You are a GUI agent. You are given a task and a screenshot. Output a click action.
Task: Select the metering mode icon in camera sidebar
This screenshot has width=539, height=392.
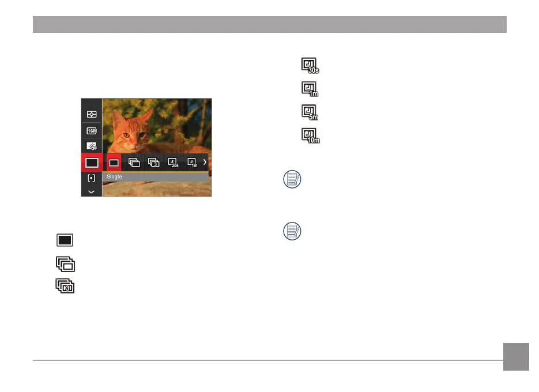(x=92, y=114)
